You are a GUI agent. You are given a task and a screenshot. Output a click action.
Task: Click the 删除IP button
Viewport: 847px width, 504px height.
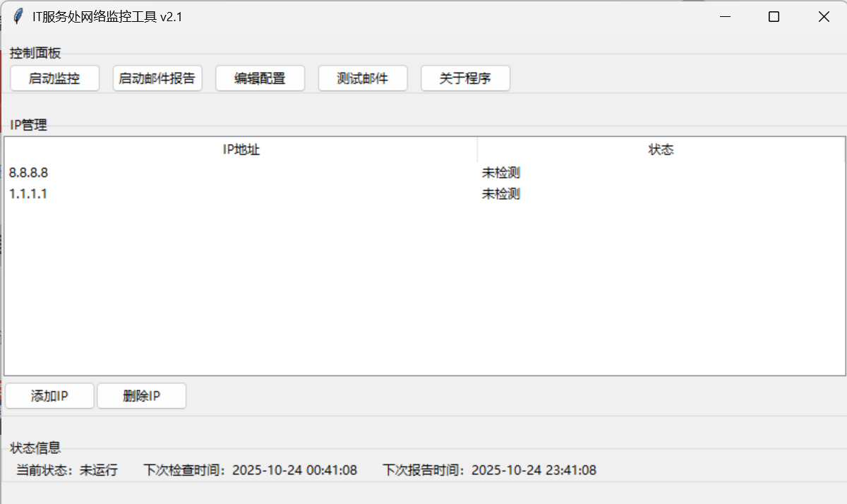[x=141, y=395]
